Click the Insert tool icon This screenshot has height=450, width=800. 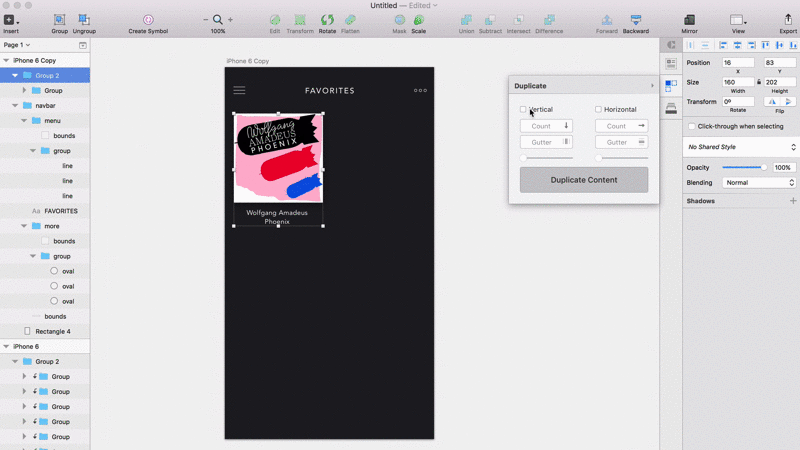click(x=10, y=19)
